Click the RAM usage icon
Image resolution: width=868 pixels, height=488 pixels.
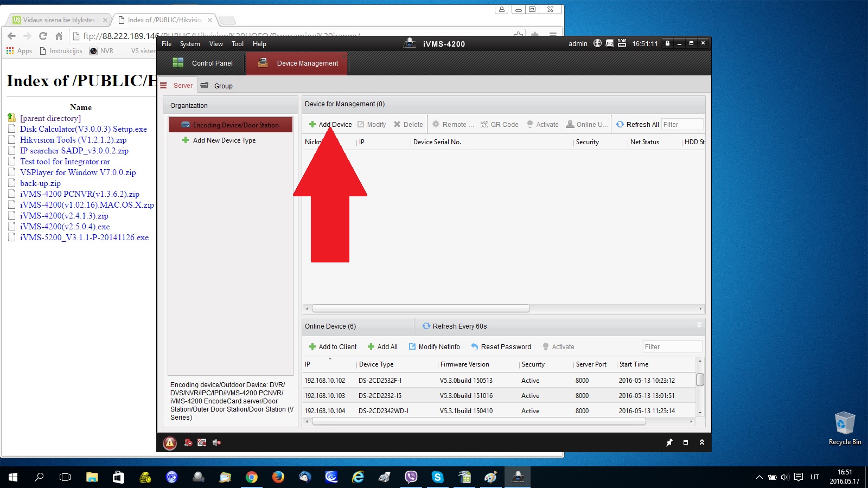tap(622, 43)
